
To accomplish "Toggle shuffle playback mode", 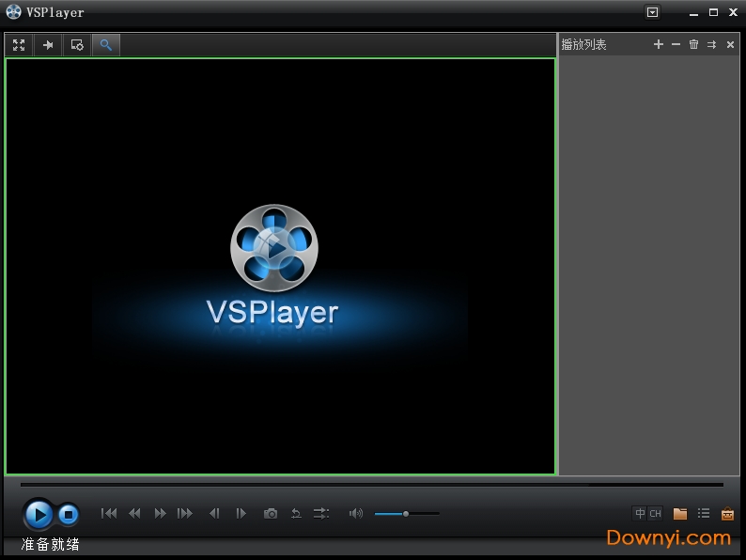I will coord(321,513).
